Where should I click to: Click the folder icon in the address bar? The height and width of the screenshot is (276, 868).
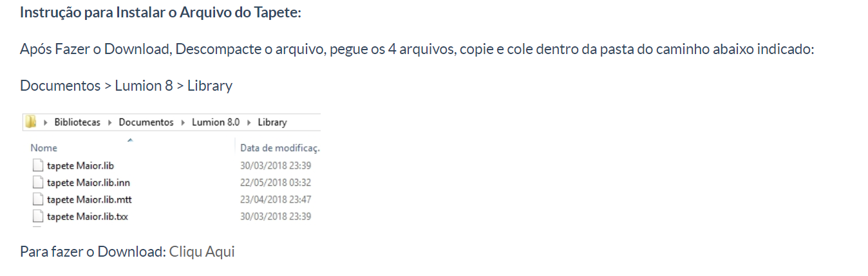pyautogui.click(x=30, y=122)
